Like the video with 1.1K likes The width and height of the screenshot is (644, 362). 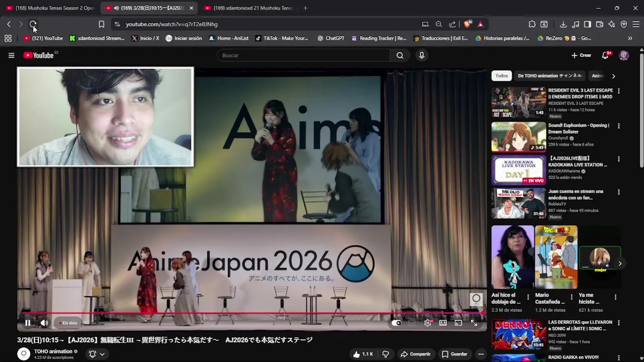point(363,354)
